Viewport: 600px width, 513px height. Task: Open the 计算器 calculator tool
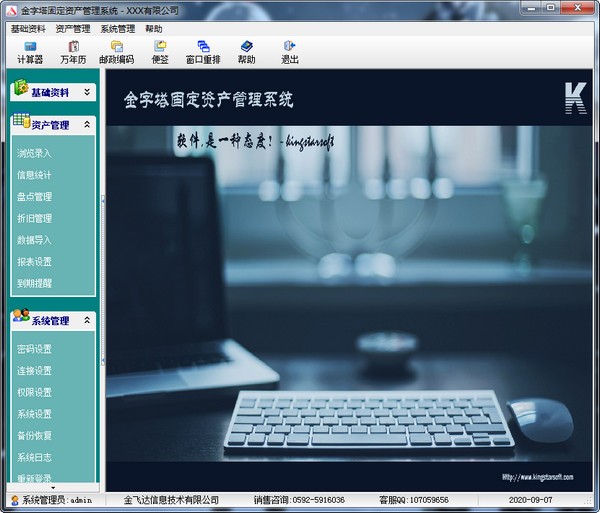(x=30, y=52)
